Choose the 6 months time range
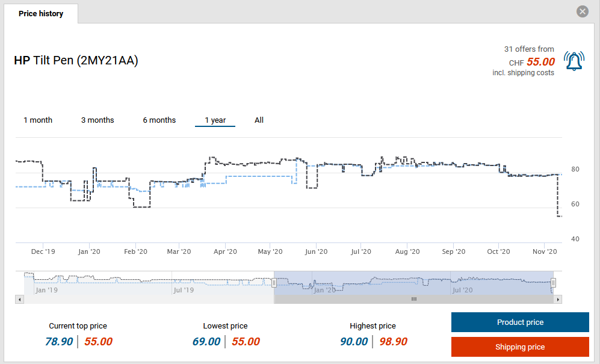600x364 pixels. click(x=159, y=120)
